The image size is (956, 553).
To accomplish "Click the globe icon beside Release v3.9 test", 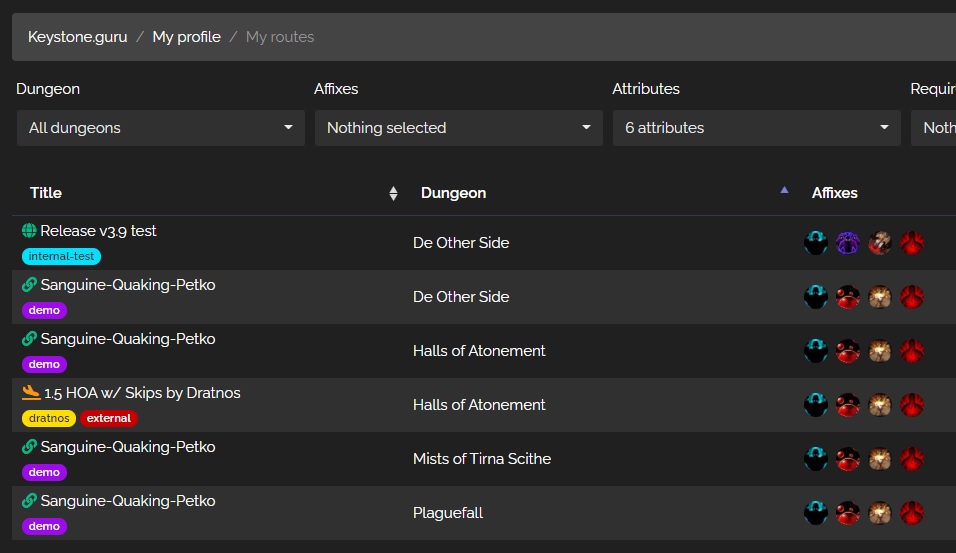I will point(29,230).
